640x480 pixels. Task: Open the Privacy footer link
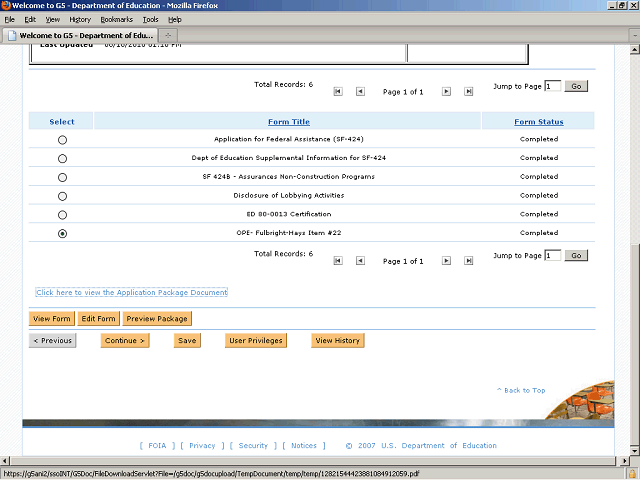tap(202, 446)
